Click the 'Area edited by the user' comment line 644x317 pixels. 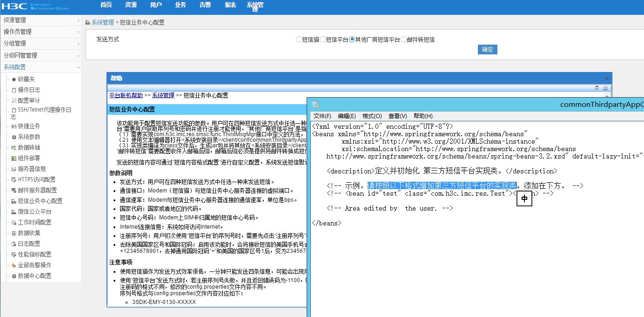[389, 208]
